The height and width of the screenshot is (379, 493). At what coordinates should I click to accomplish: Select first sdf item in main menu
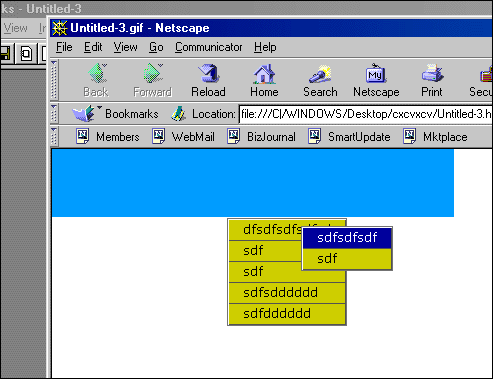coord(266,251)
